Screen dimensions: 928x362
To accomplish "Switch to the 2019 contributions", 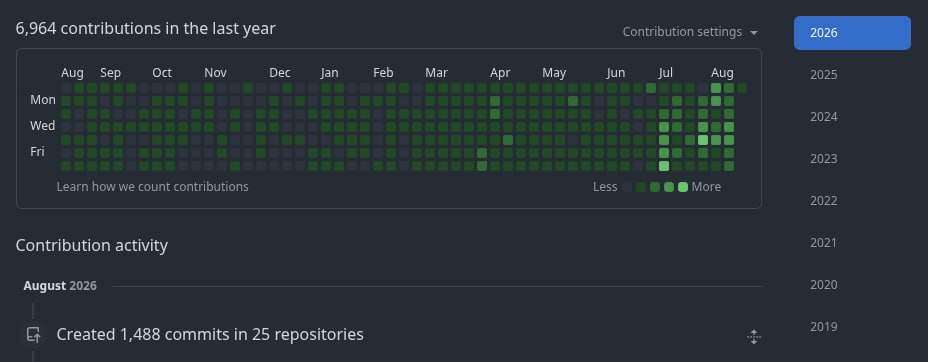I will point(824,327).
